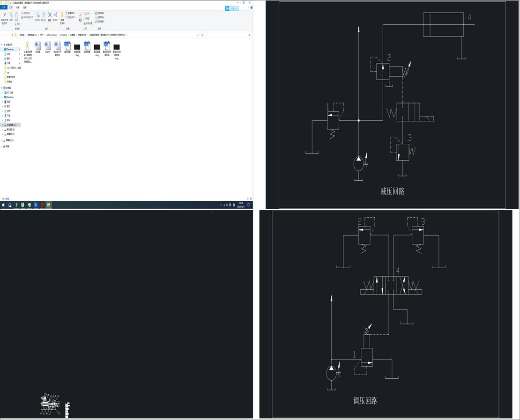Click the Refresh icon by address bar
The height and width of the screenshot is (420, 520).
pos(202,35)
